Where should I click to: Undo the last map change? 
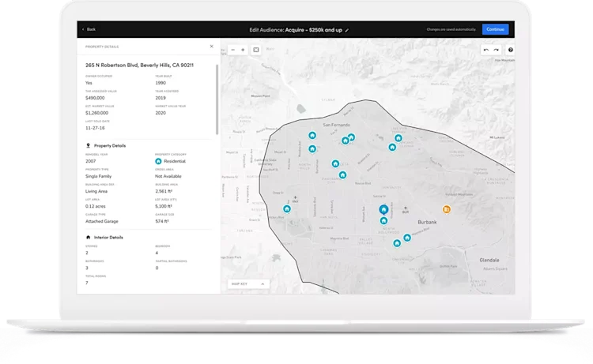pyautogui.click(x=486, y=50)
